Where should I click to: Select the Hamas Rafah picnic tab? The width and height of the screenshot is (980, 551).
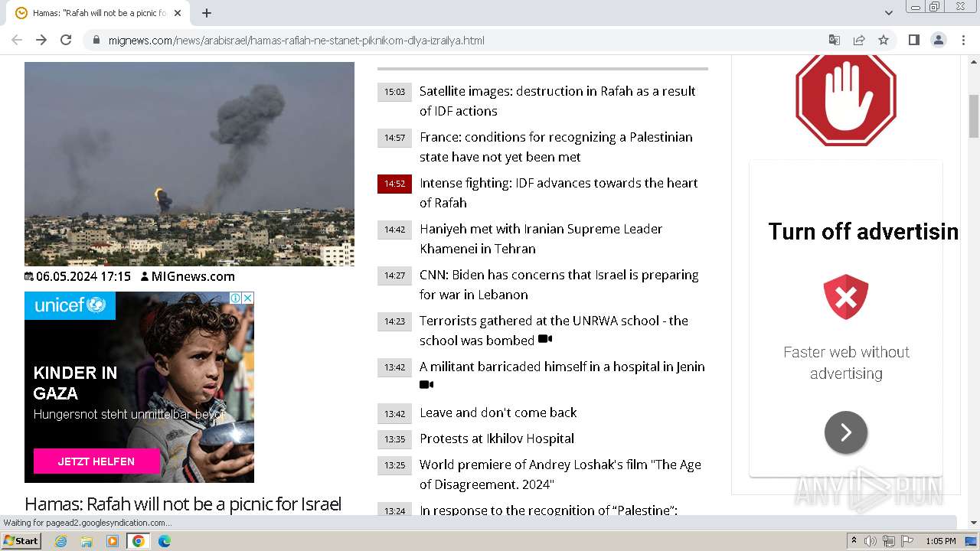click(x=100, y=13)
